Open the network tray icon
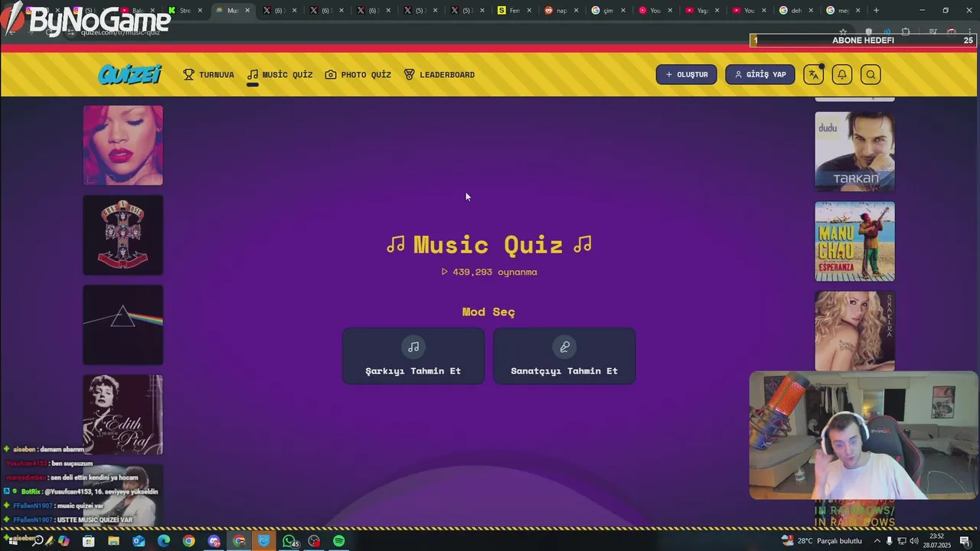980x551 pixels. coord(900,541)
